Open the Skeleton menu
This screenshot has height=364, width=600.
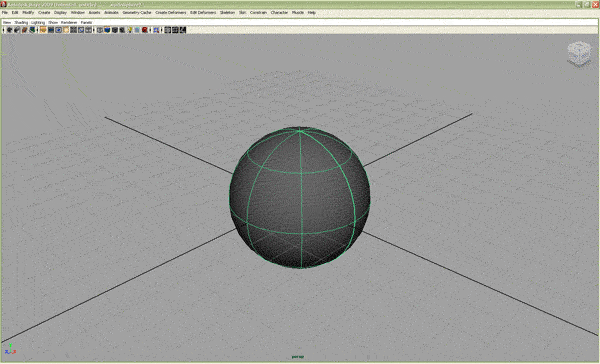(x=227, y=13)
